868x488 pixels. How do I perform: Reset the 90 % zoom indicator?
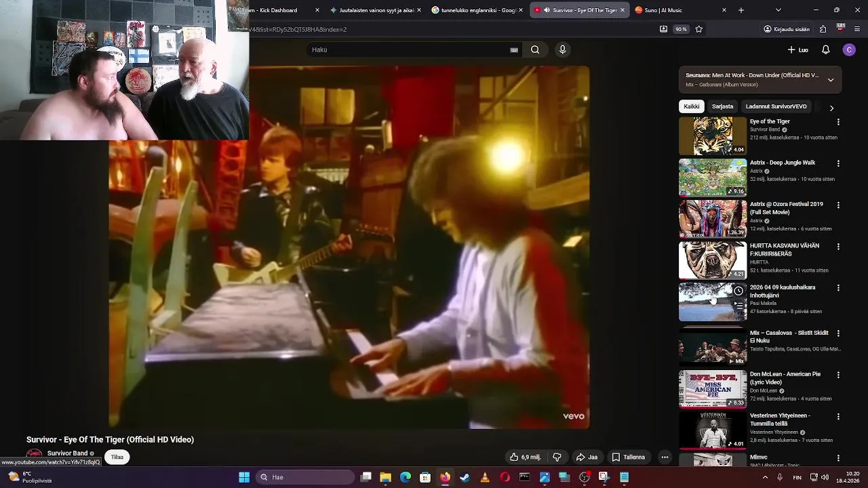681,29
